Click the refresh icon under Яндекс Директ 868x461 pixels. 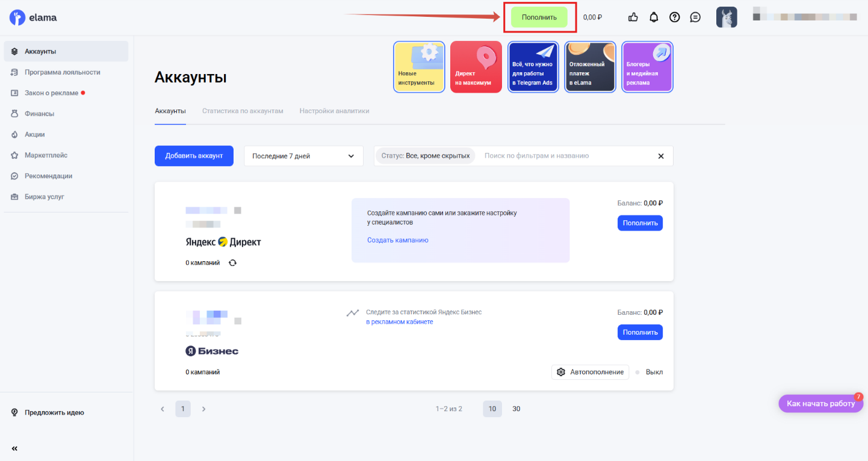click(233, 262)
